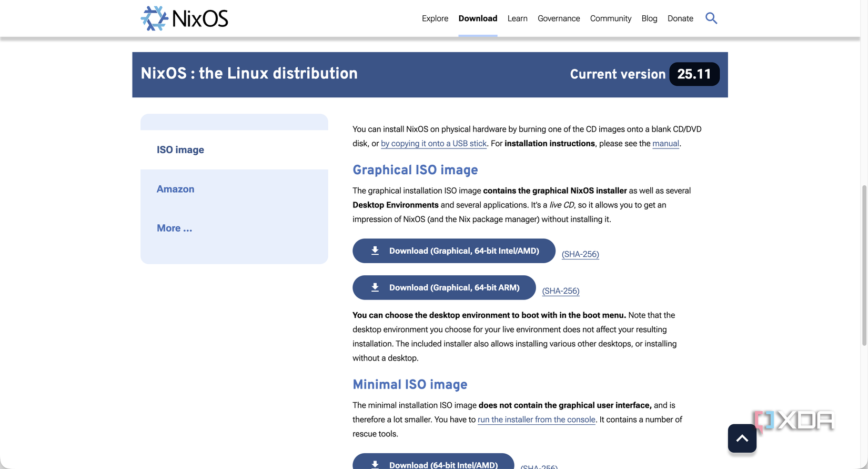Select the Download nav item
The height and width of the screenshot is (469, 868).
[478, 18]
